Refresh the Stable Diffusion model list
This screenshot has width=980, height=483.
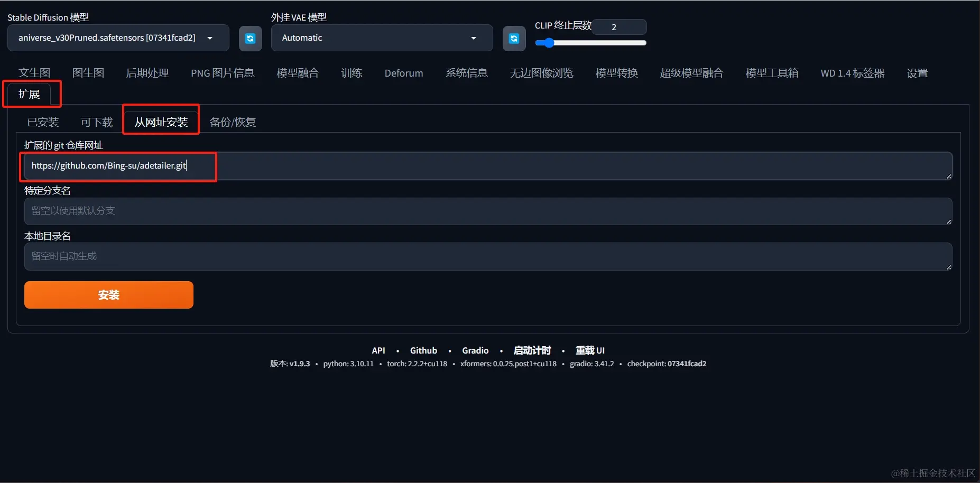(251, 38)
